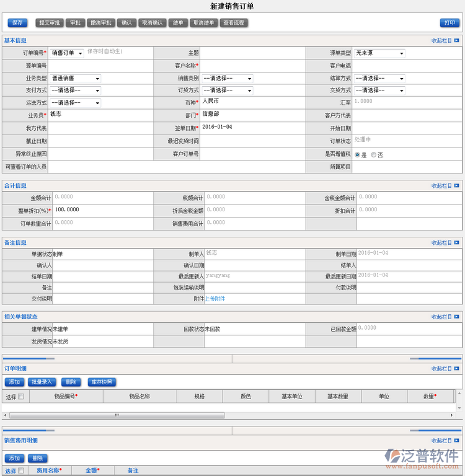
Task: Click 删除 button in 订单明细
Action: (x=71, y=382)
